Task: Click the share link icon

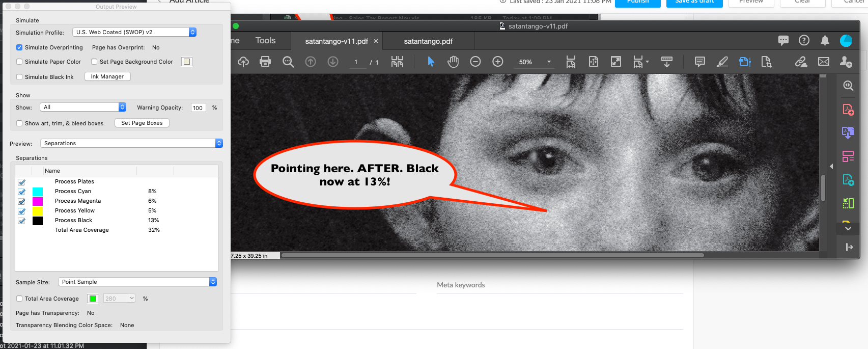Action: point(801,62)
